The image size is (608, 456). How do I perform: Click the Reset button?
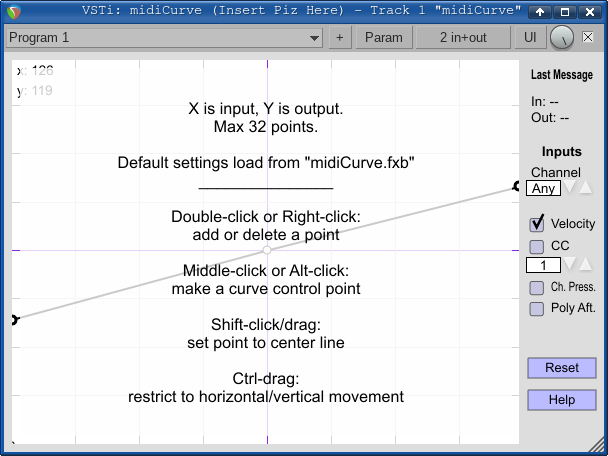coord(562,368)
